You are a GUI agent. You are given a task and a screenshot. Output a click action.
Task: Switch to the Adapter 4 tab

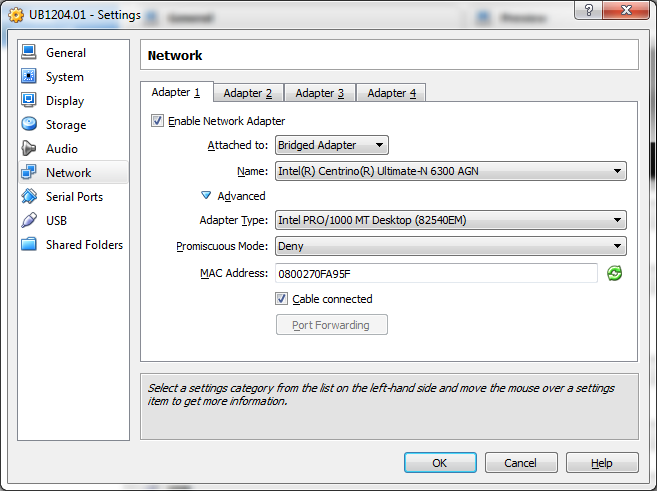coord(391,93)
